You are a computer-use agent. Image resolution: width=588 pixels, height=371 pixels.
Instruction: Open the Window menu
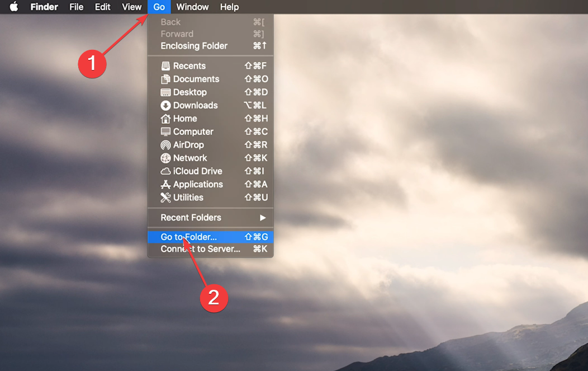pos(192,7)
